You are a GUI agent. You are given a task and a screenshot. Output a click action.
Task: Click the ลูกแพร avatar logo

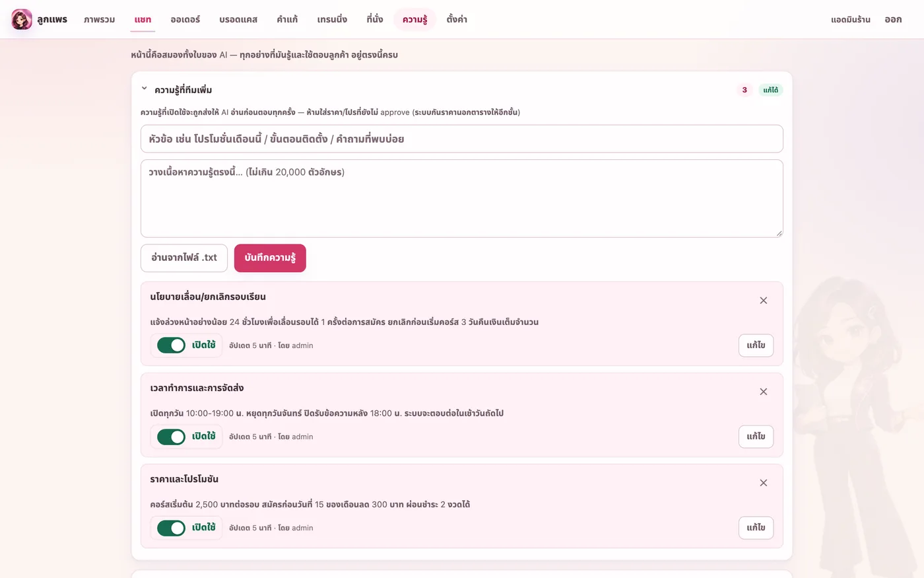[22, 19]
